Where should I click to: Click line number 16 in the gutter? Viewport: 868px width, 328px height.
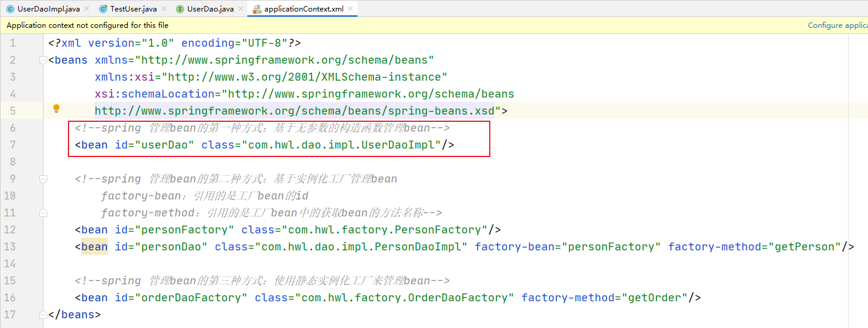(x=10, y=298)
